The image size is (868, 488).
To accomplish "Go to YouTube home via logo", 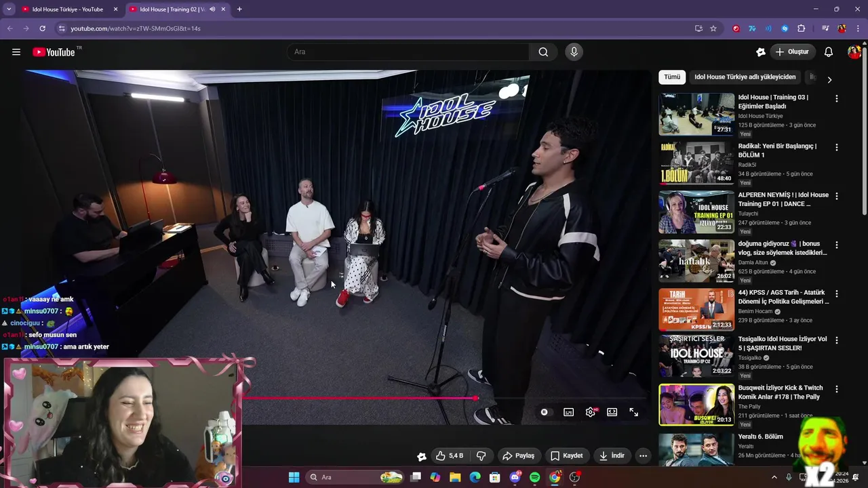I will (54, 52).
